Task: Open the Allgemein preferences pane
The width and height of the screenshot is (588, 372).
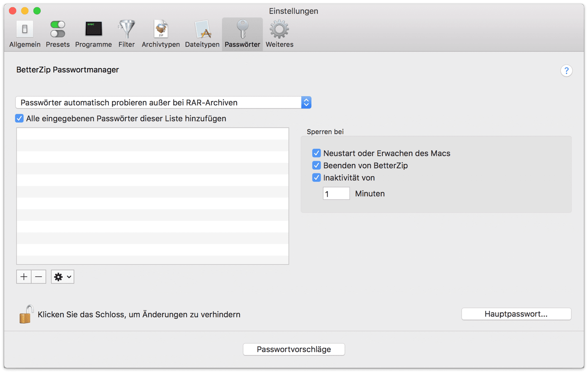Action: pos(25,34)
